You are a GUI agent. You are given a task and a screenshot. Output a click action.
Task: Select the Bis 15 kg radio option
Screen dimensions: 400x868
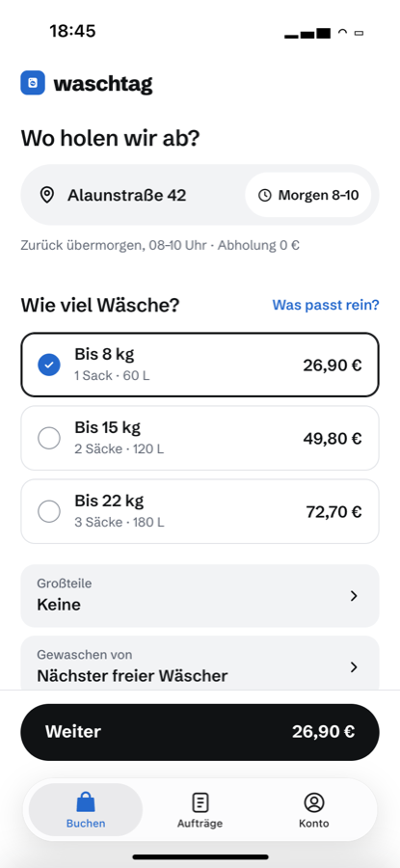pyautogui.click(x=49, y=438)
